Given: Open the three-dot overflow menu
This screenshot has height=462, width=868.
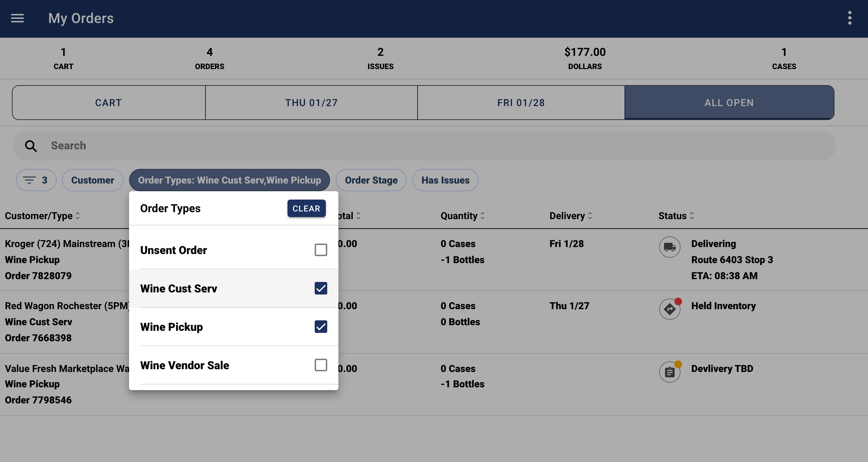Looking at the screenshot, I should click(850, 18).
